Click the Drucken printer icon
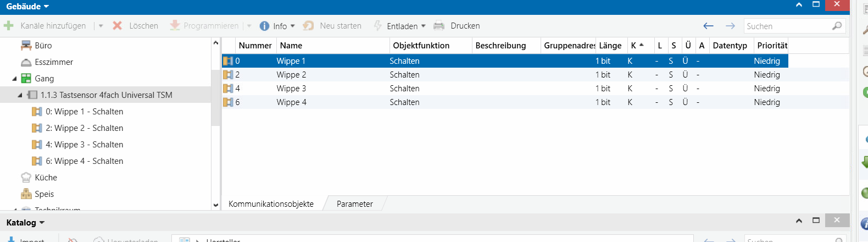 pyautogui.click(x=439, y=26)
